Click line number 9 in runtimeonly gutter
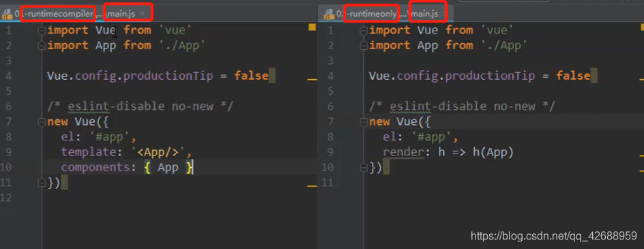Screen dimensions: 644x249 tap(331, 152)
